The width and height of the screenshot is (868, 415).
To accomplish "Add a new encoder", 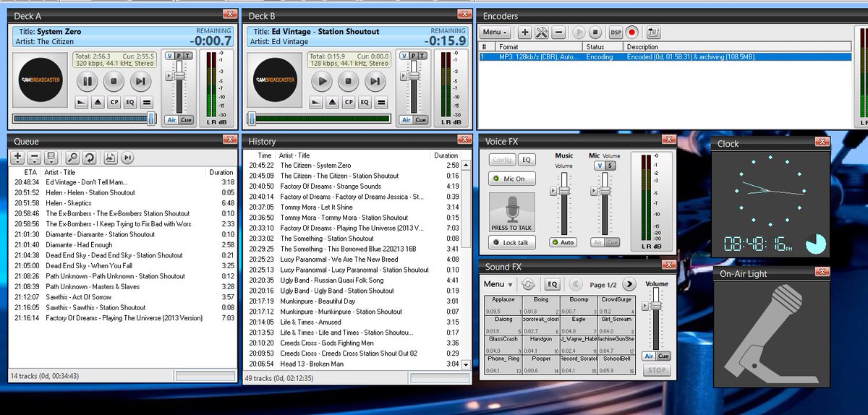I will coord(525,33).
